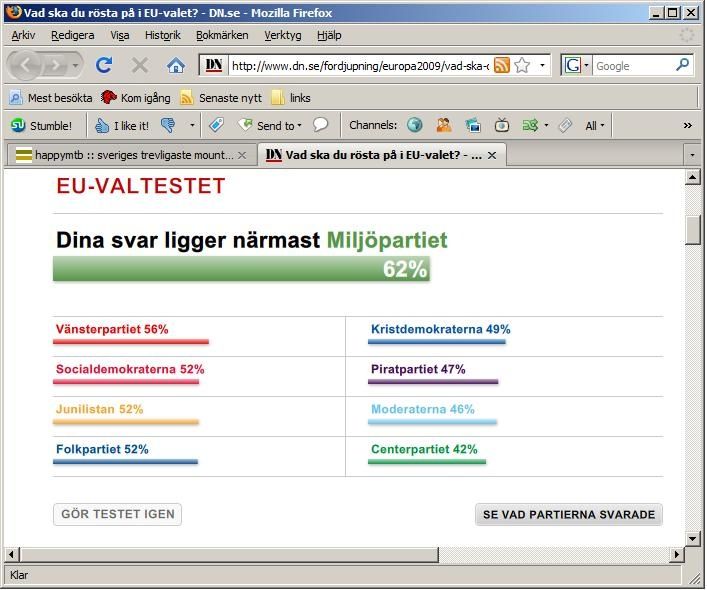Screen dimensions: 707x590
Task: Click the DN site icon in address bar
Action: (x=214, y=66)
